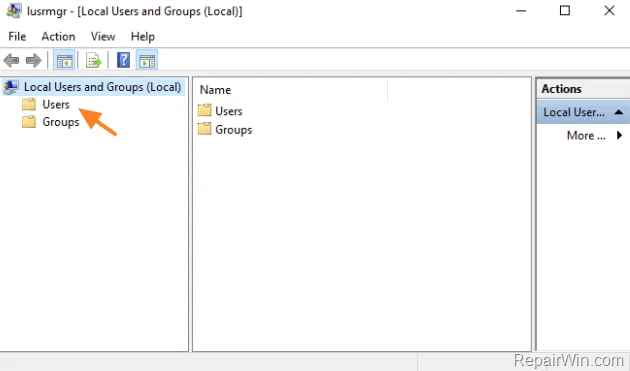Select Users in the left tree

click(56, 105)
